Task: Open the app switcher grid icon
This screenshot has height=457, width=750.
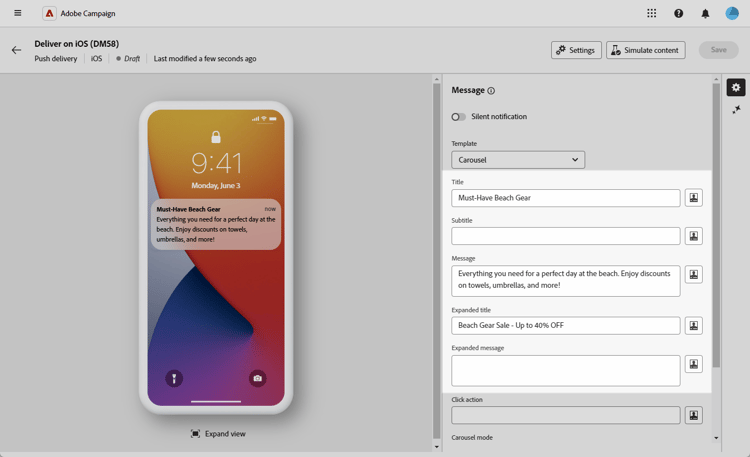Action: click(x=651, y=13)
